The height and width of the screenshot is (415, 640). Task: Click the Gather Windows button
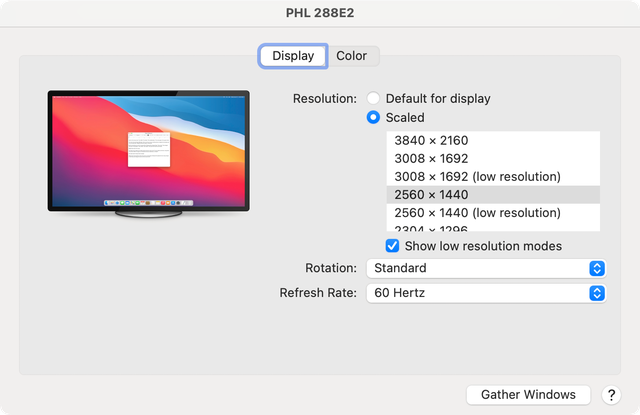pos(528,395)
